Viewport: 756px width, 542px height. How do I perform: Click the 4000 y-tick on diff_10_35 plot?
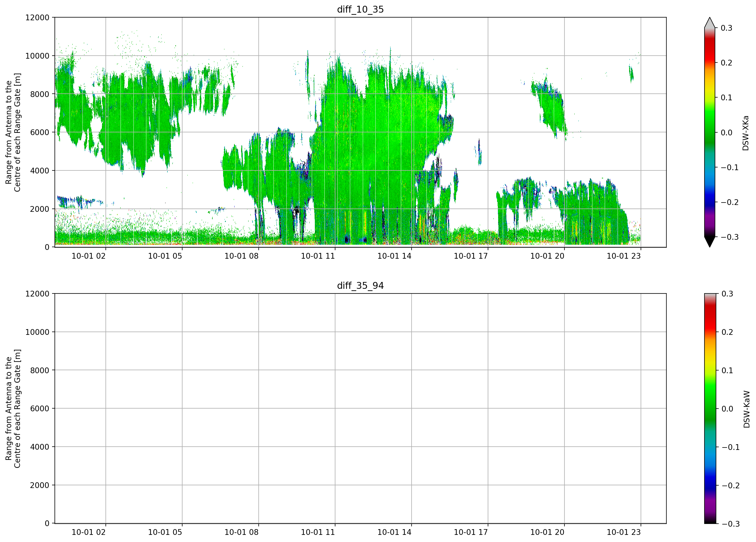[40, 171]
